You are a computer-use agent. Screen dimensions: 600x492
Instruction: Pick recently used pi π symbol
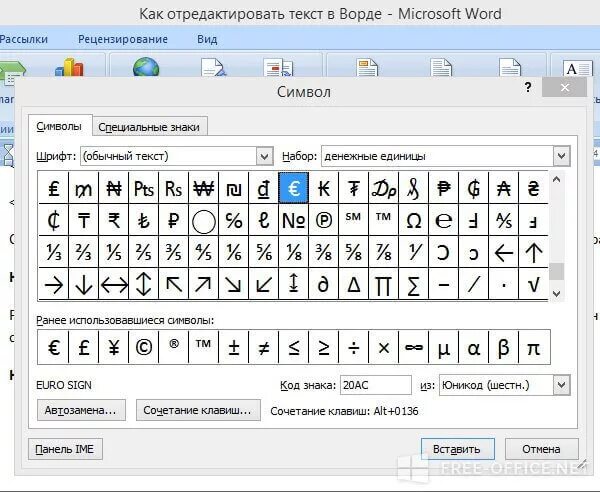(x=533, y=347)
